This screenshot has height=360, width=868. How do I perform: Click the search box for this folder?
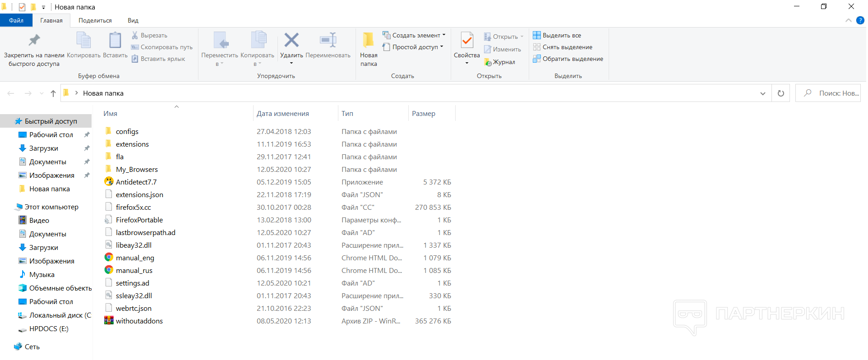coord(832,93)
